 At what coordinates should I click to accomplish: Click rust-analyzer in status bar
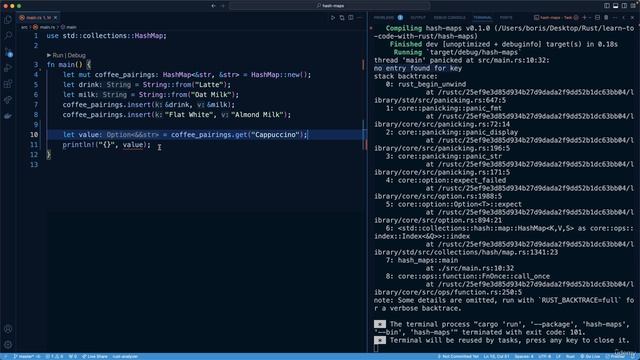point(125,356)
